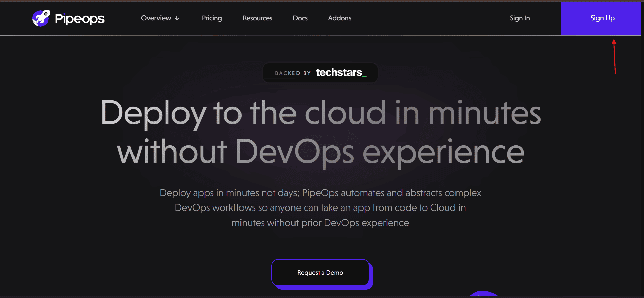Viewport: 644px width, 298px height.
Task: Click the Backed by techstars badge
Action: (320, 73)
